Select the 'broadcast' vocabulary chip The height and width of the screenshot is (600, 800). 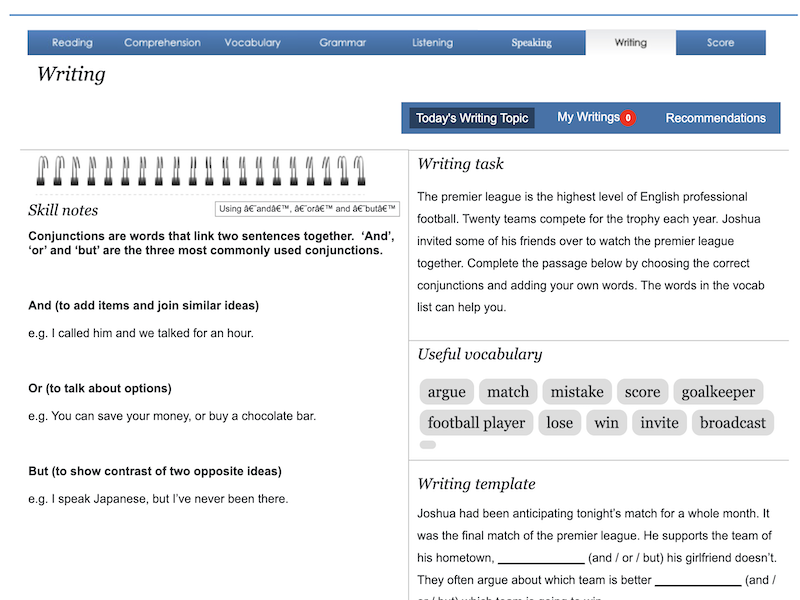tap(732, 423)
